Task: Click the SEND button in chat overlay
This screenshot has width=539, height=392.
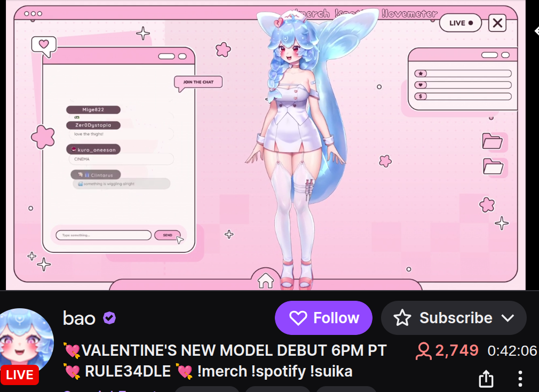Action: point(168,235)
